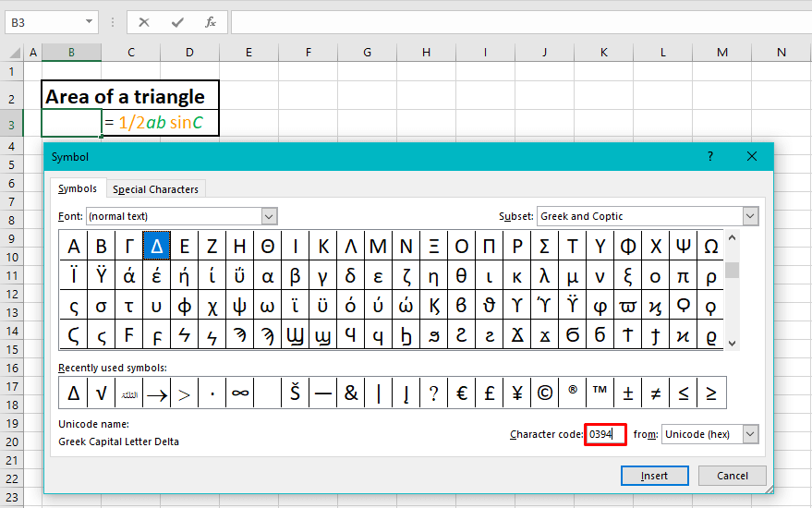
Task: Expand the from Unicode (hex) dropdown
Action: tap(749, 434)
